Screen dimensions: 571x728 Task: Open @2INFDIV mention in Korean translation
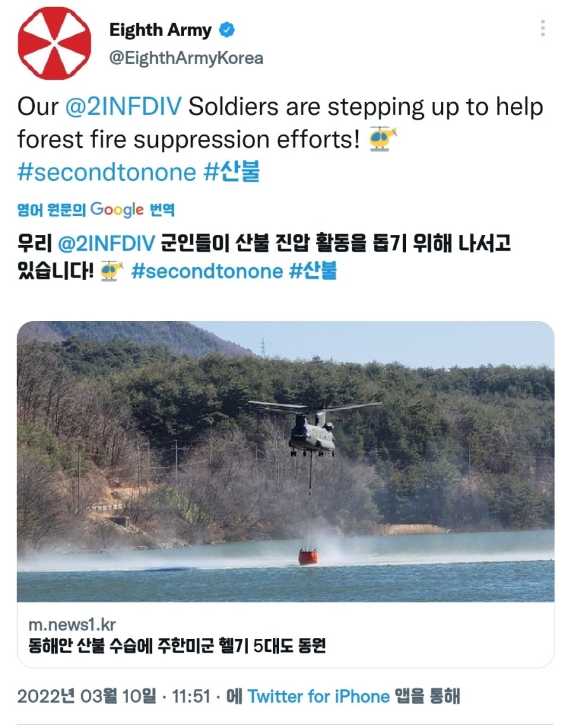pos(107,243)
